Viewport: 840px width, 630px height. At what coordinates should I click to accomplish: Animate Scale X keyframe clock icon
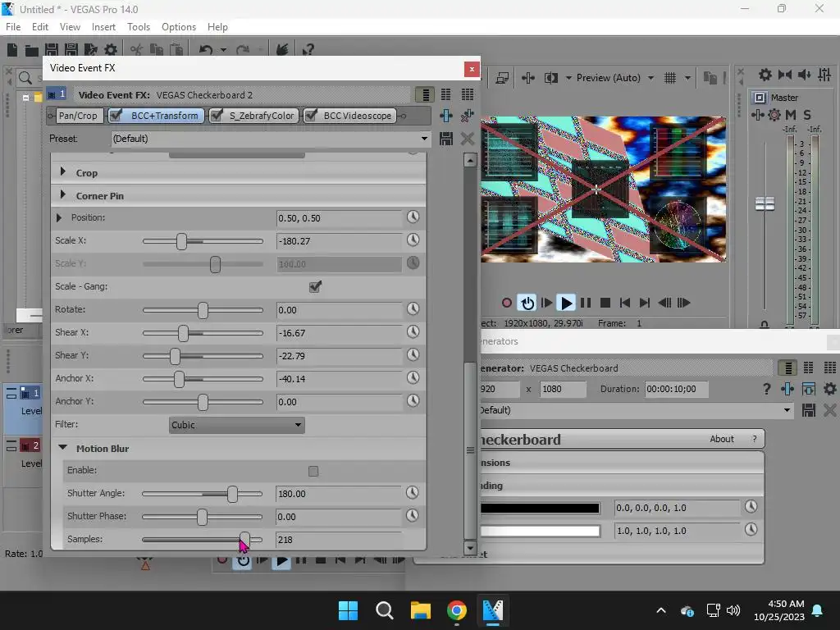[x=413, y=240]
